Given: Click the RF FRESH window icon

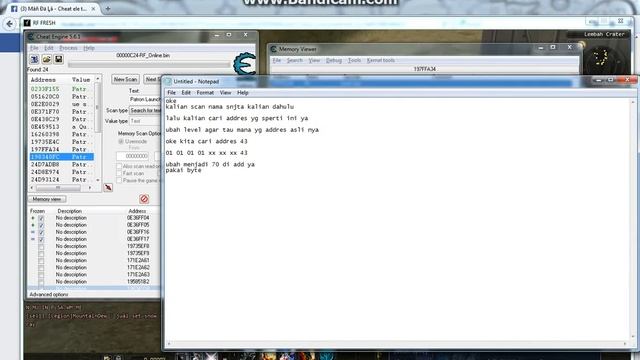Looking at the screenshot, I should pos(27,23).
